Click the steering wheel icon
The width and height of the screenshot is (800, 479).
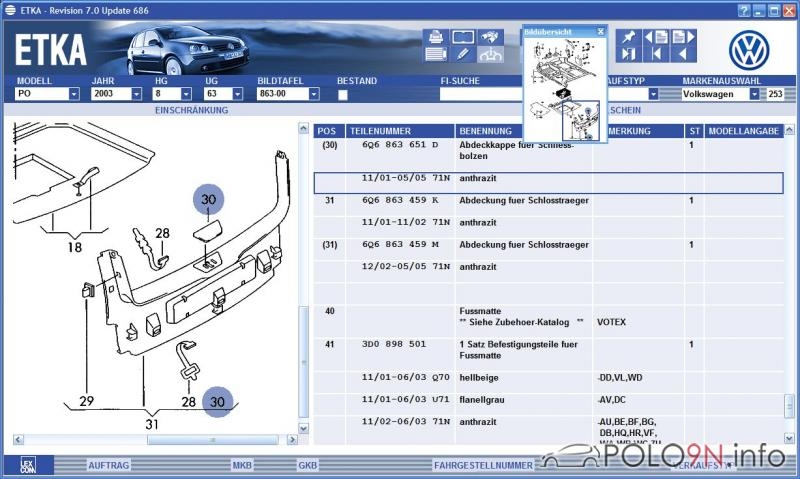(x=490, y=55)
